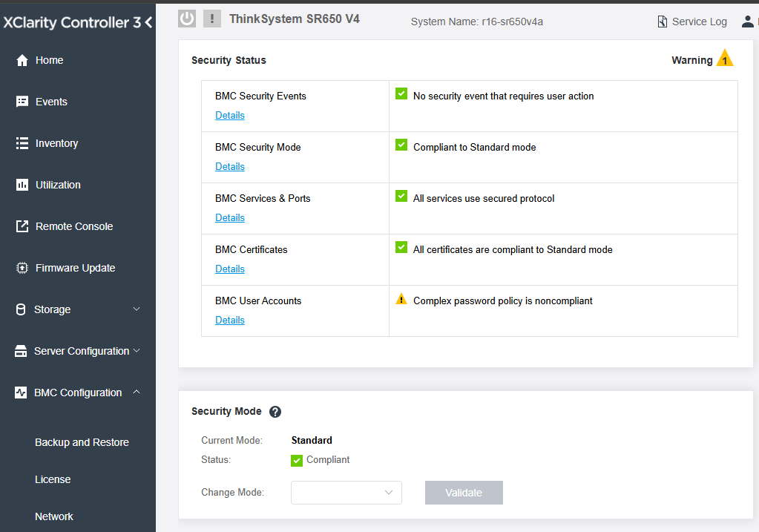
Task: Go to Inventory page
Action: [x=56, y=143]
